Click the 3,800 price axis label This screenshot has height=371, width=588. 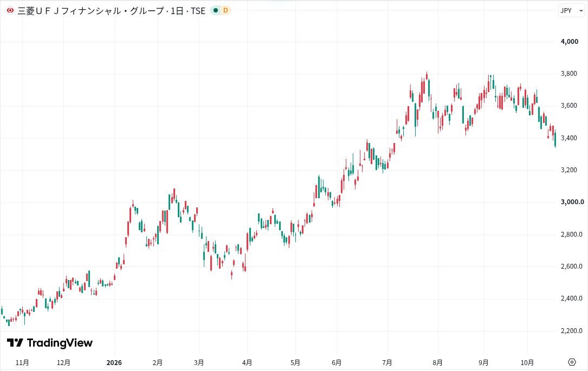coord(568,74)
